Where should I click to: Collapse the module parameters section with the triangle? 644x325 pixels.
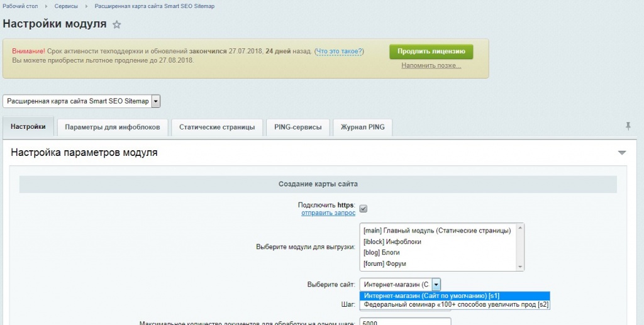(622, 153)
